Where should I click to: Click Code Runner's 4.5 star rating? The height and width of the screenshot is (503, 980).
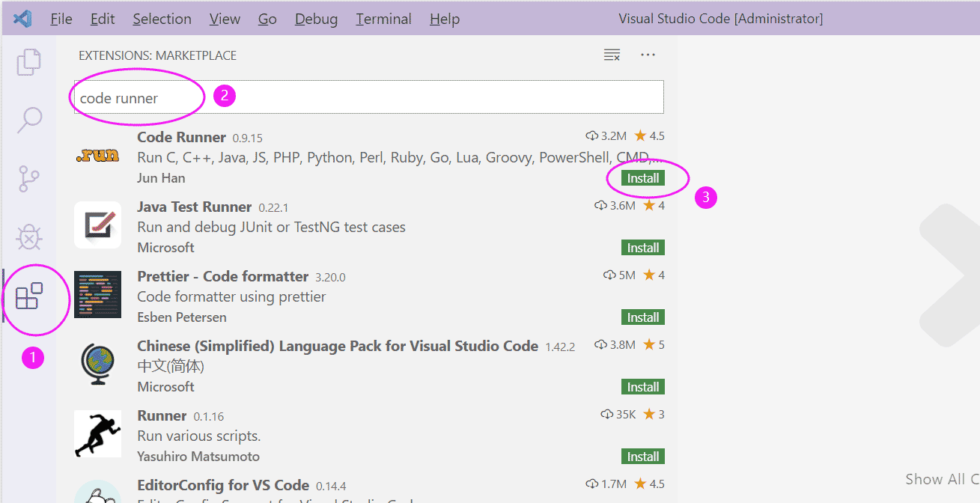(x=649, y=135)
